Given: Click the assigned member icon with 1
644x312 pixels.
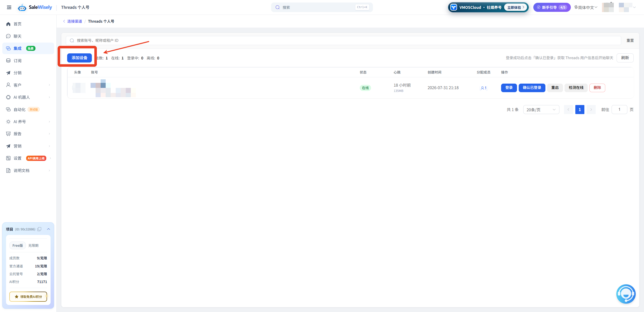Looking at the screenshot, I should pyautogui.click(x=484, y=88).
